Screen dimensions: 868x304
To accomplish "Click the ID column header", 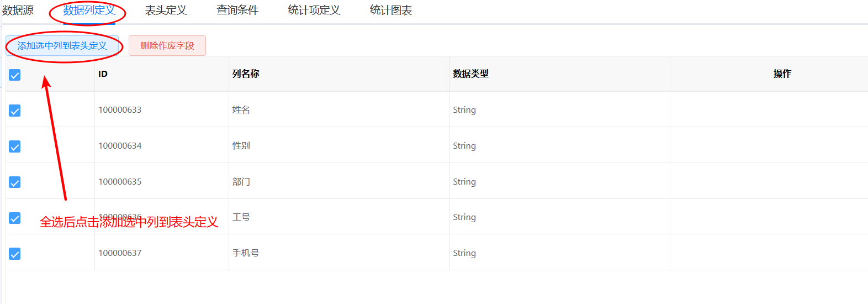I will [103, 74].
